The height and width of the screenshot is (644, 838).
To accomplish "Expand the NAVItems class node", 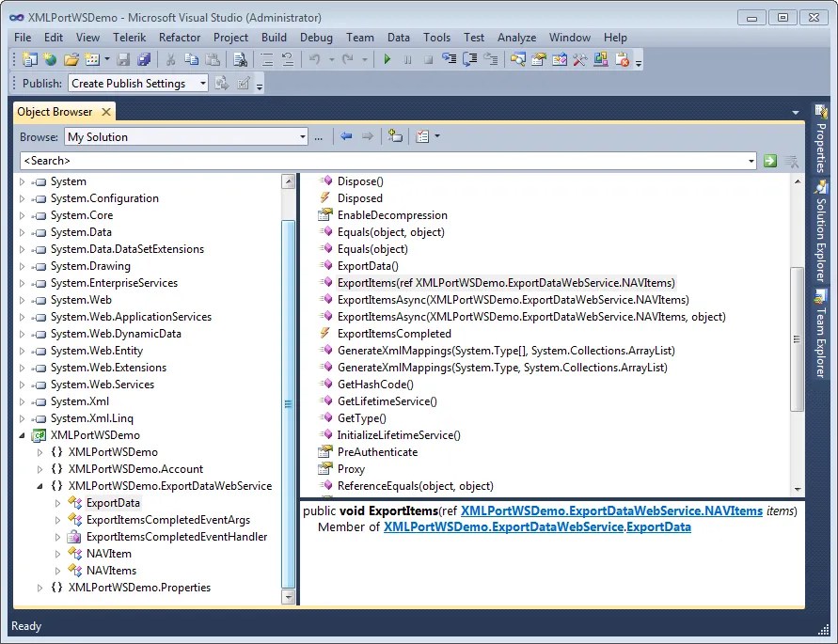I will coord(57,571).
